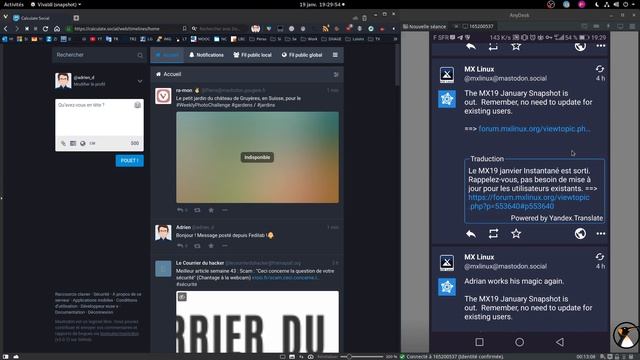Select AnyDesk session tab 165200537
Screen dimensions: 640x360
478,26
